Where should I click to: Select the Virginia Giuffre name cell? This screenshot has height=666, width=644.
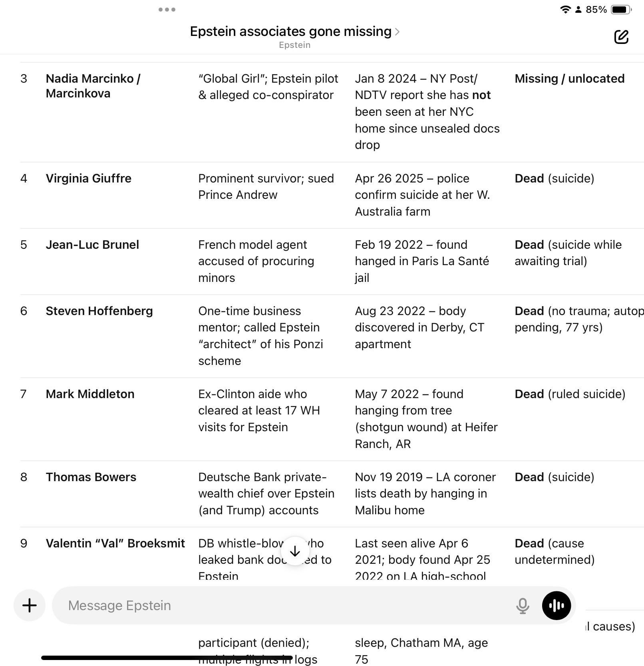(89, 178)
